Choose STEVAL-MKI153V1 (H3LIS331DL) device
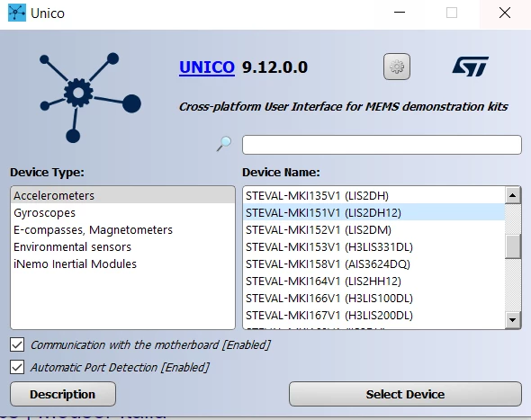Viewport: 531px width, 420px height. tap(373, 246)
